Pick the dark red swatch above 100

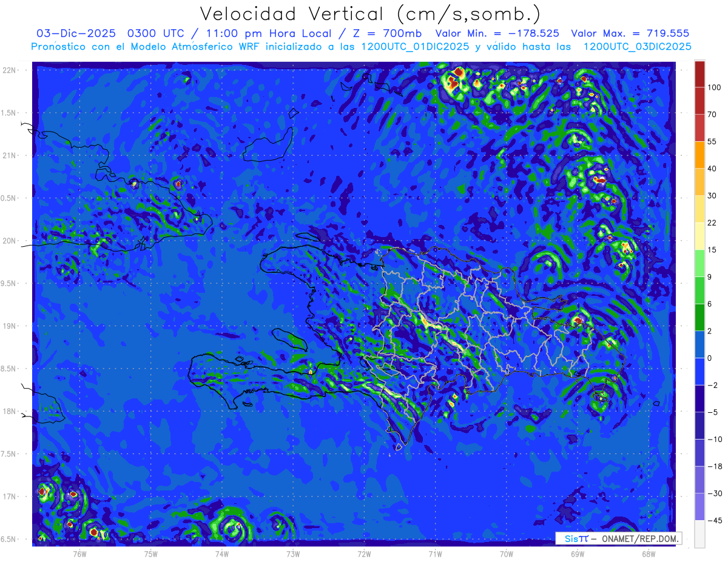[x=699, y=74]
